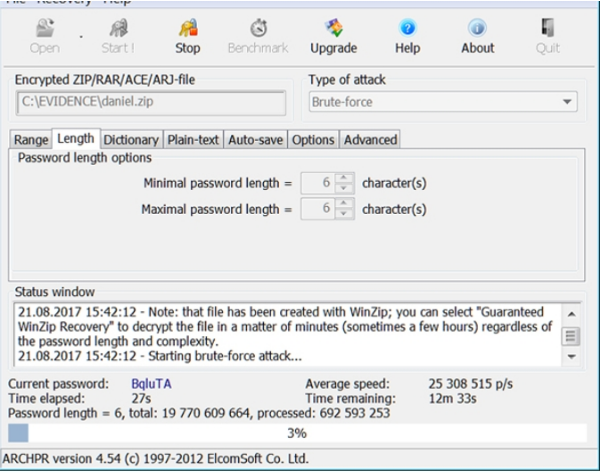Click the time elapsed value 27s
Viewport: 603px width, 474px height.
tap(141, 398)
